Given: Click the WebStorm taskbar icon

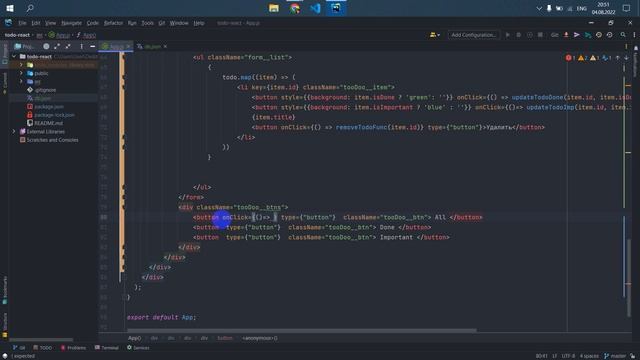Looking at the screenshot, I should coord(336,8).
